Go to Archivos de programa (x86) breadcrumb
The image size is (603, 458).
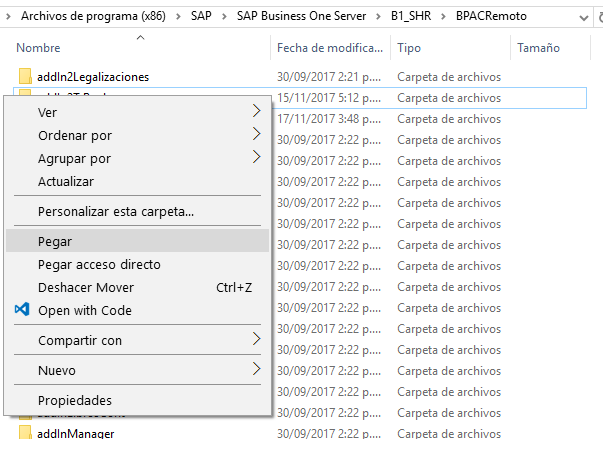[95, 16]
